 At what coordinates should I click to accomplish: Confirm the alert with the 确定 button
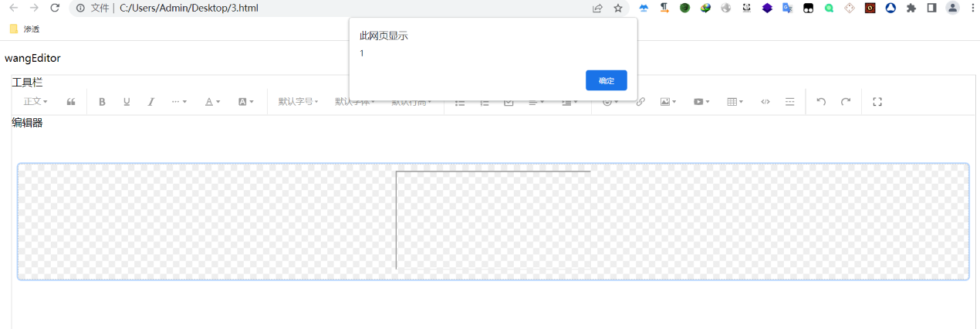click(606, 80)
